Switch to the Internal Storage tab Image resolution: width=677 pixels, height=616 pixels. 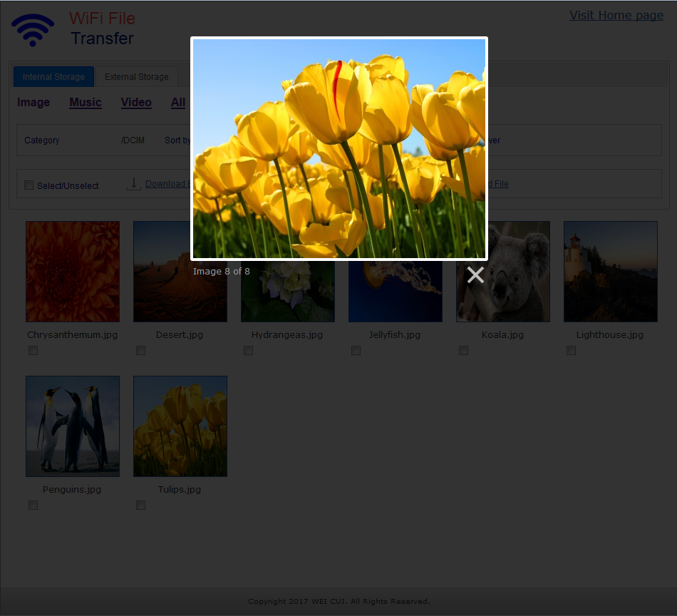(x=53, y=77)
